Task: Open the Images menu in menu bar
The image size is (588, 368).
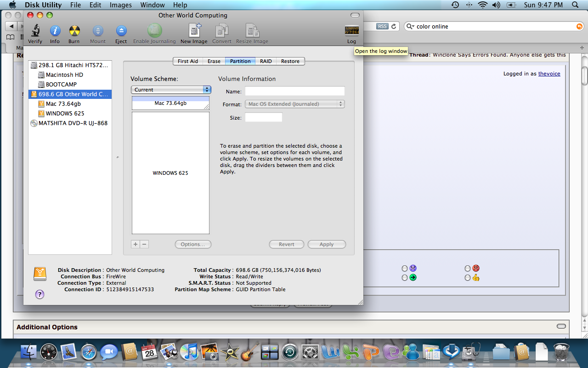Action: coord(121,5)
